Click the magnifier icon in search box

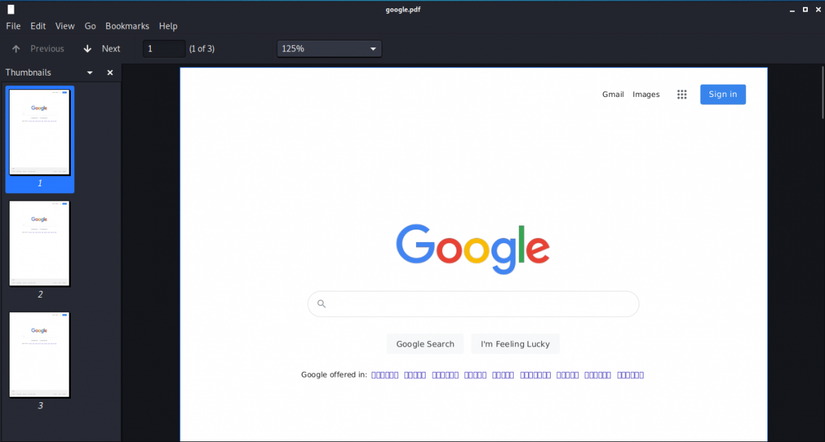point(321,304)
